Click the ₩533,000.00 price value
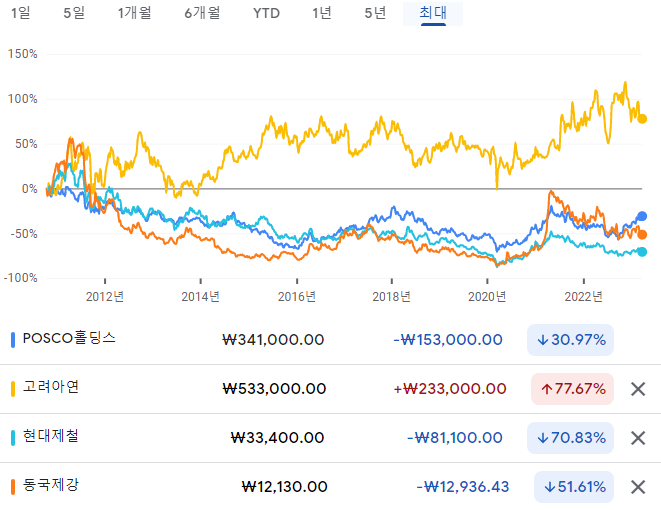 coord(274,389)
